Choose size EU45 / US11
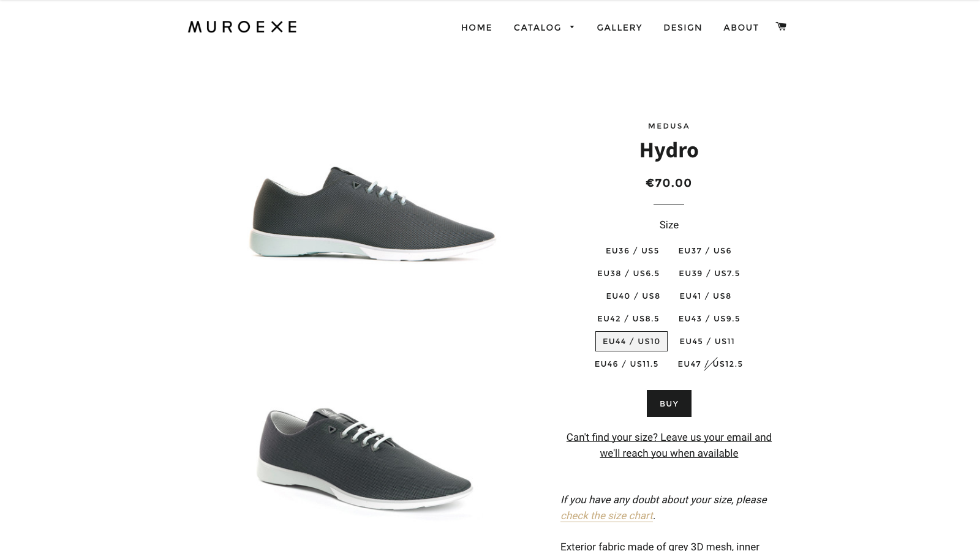This screenshot has height=551, width=980. [707, 342]
